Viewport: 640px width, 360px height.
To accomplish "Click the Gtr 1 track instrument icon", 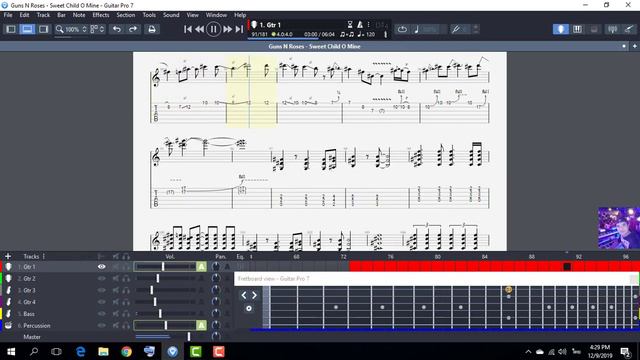I will pyautogui.click(x=8, y=267).
